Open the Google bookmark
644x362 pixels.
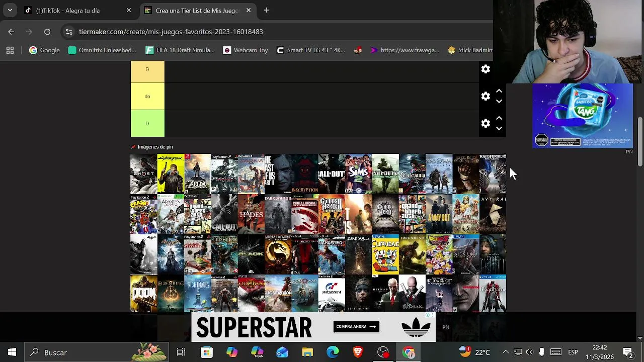coord(44,50)
